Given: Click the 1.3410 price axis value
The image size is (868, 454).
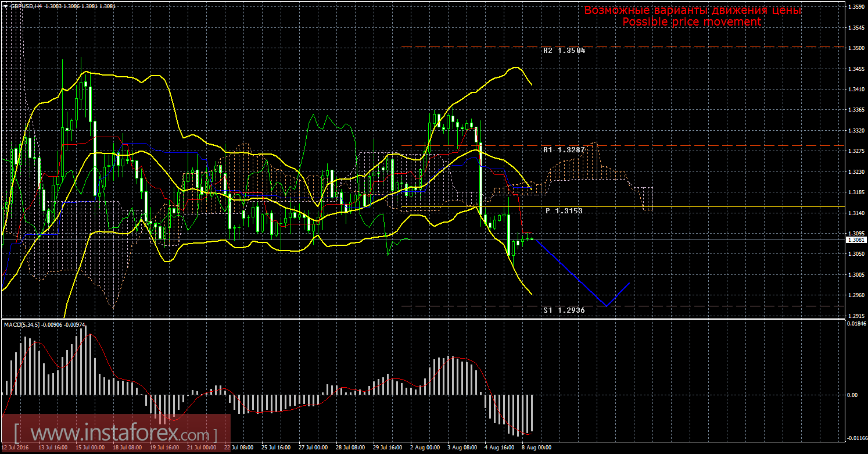Looking at the screenshot, I should (x=856, y=90).
